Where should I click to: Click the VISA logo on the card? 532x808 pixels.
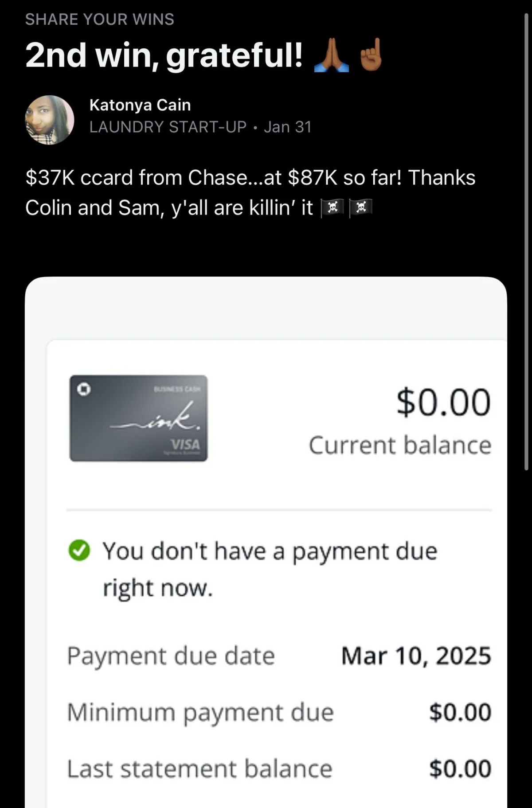coord(186,444)
